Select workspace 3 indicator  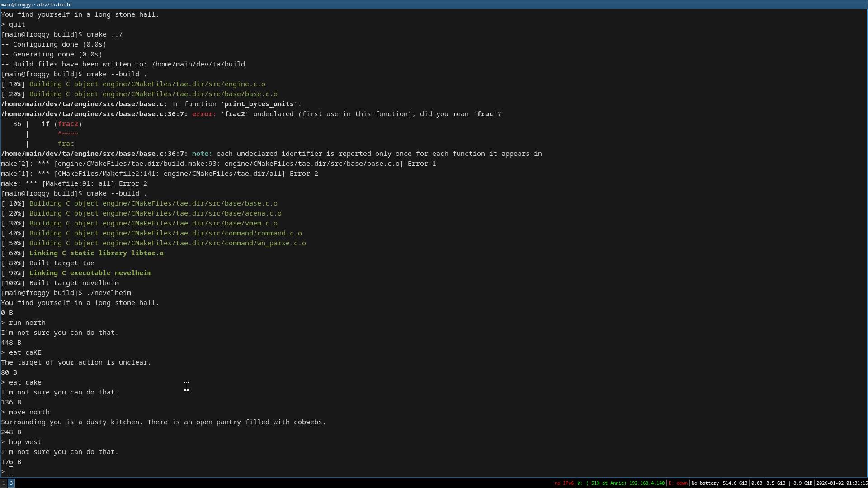click(11, 483)
